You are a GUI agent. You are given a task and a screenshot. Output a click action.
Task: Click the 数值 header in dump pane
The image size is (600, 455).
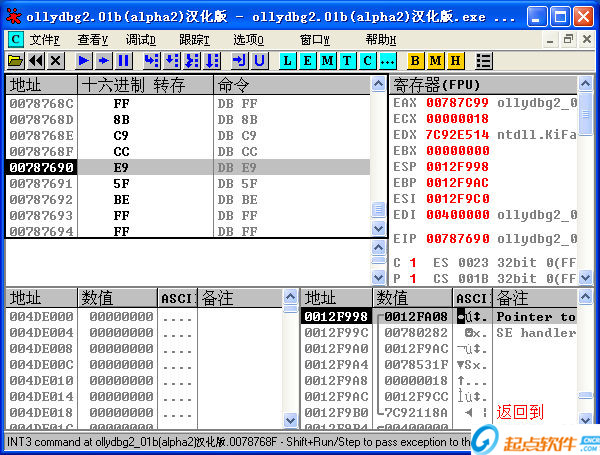click(x=117, y=298)
